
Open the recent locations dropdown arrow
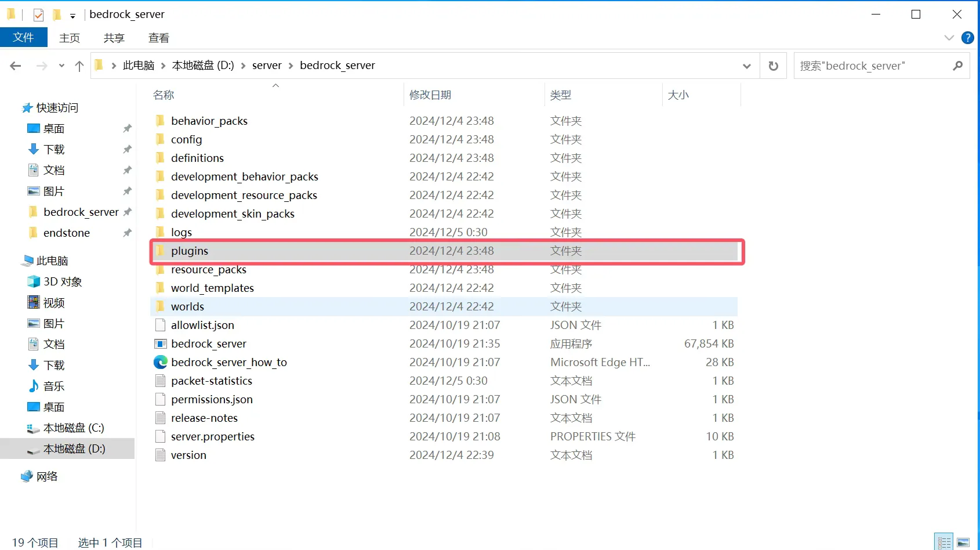[61, 66]
